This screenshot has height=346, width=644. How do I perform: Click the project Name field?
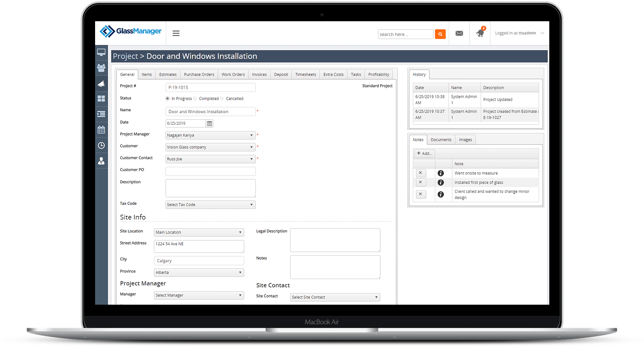click(210, 112)
